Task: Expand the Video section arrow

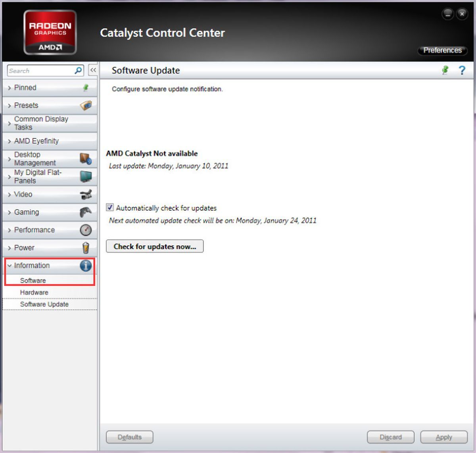Action: [10, 195]
